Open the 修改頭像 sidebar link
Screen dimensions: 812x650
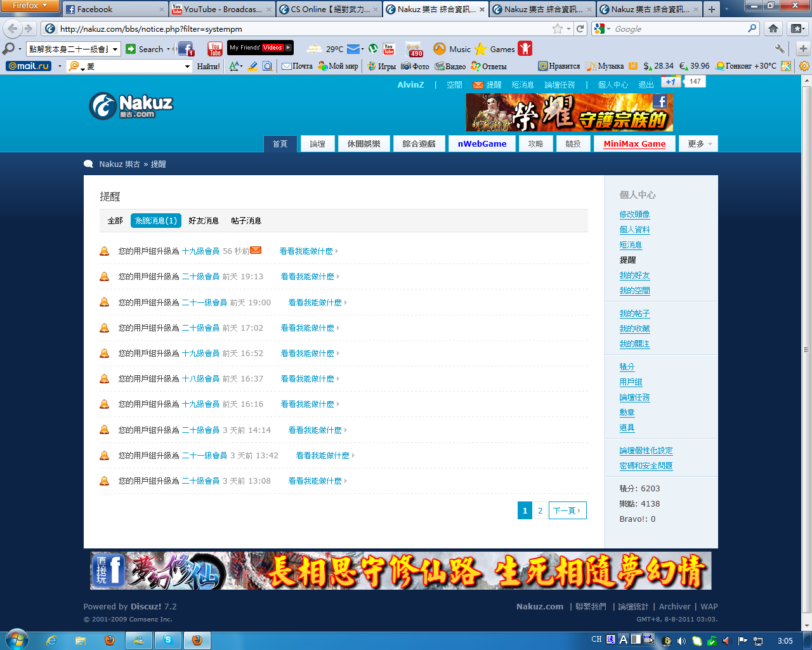pos(634,215)
